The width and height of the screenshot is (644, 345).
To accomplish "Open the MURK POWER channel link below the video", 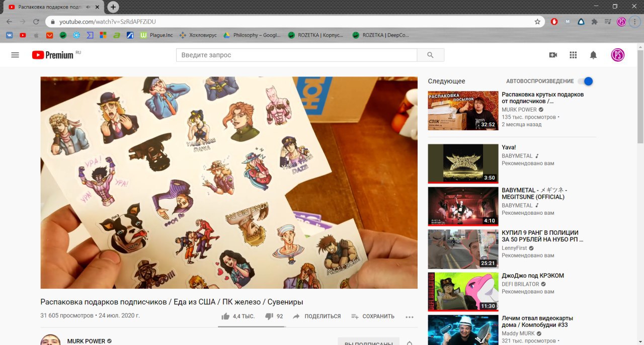I will tap(86, 341).
